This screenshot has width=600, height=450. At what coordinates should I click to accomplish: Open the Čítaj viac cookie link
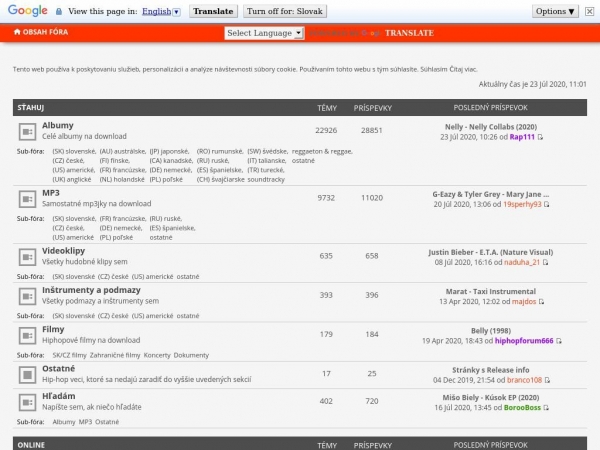pyautogui.click(x=463, y=69)
